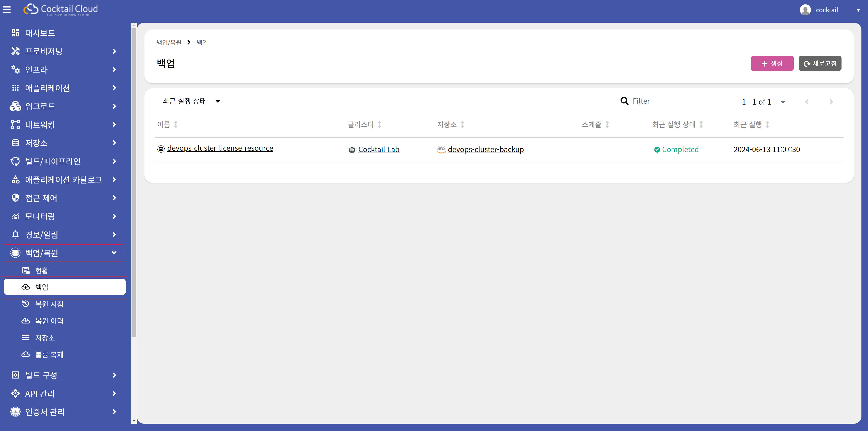Sort by 클러스터 column arrow
This screenshot has width=868, height=431.
[x=380, y=125]
